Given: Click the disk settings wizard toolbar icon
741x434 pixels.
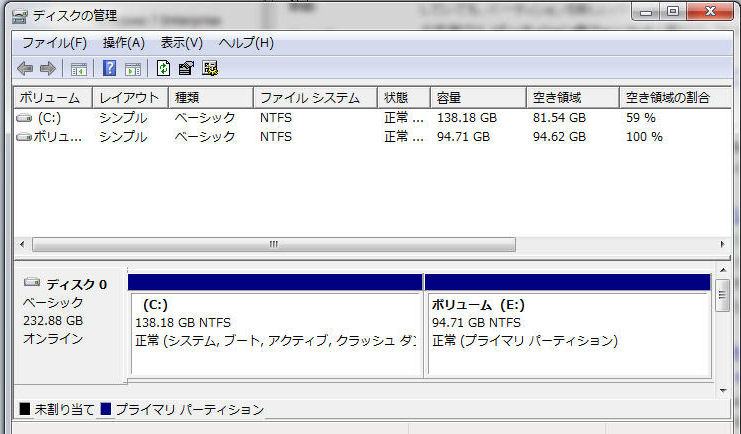Looking at the screenshot, I should coord(210,69).
